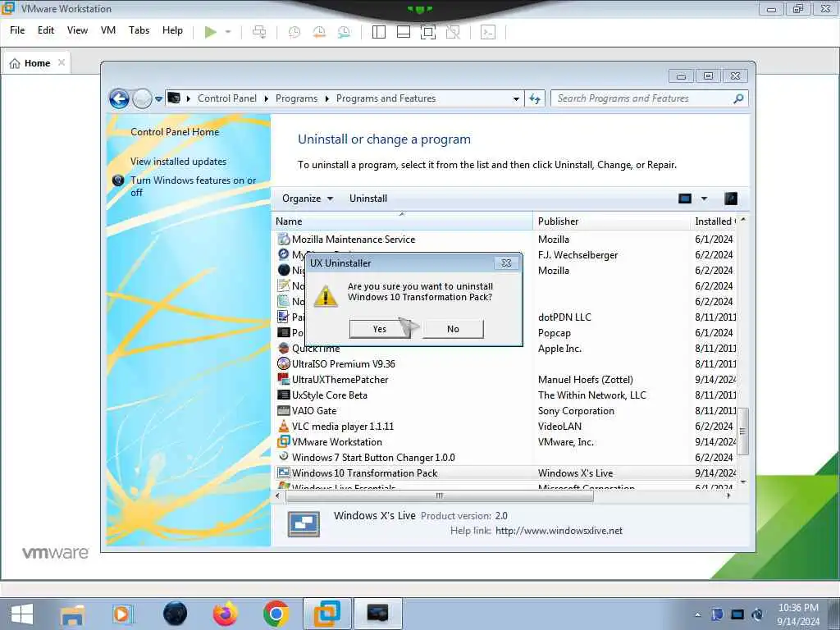Select VLC media player 1.1.11 entry
Viewport: 840px width, 630px height.
342,427
